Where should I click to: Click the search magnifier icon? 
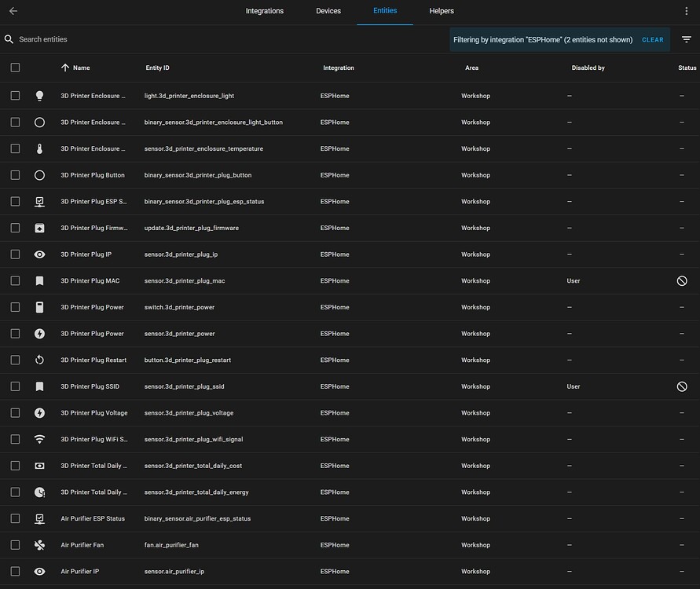point(9,39)
